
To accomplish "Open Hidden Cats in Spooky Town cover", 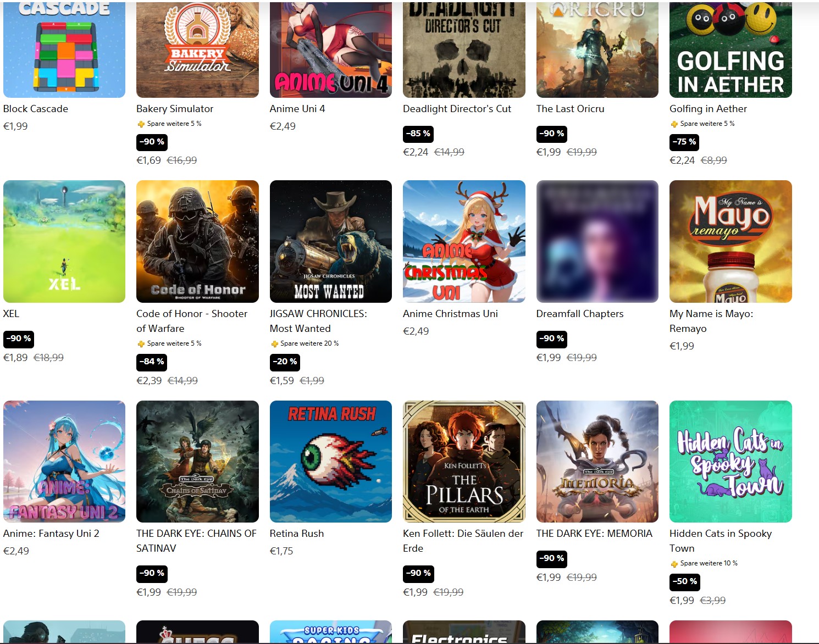I will coord(731,462).
